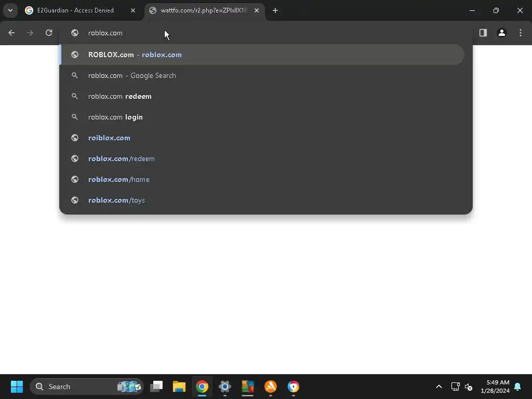Choose ROBLOX.com - roblox.com suggestion
The height and width of the screenshot is (399, 532).
(x=262, y=55)
